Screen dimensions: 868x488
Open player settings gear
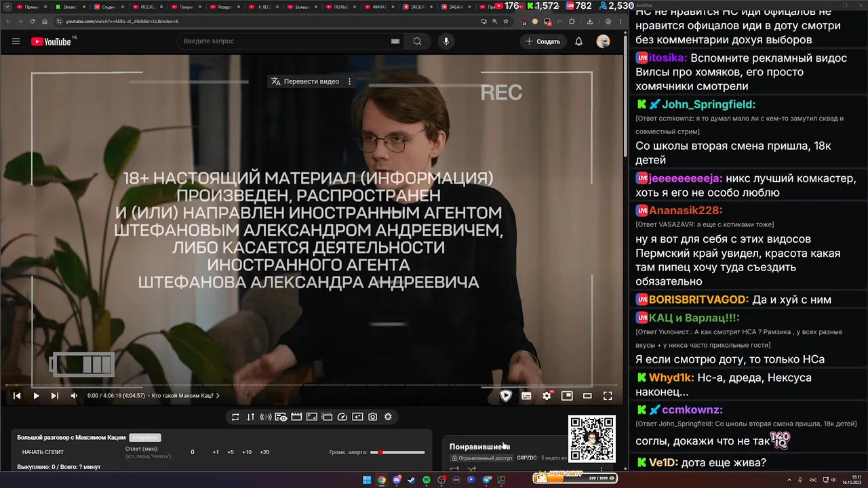(x=547, y=396)
